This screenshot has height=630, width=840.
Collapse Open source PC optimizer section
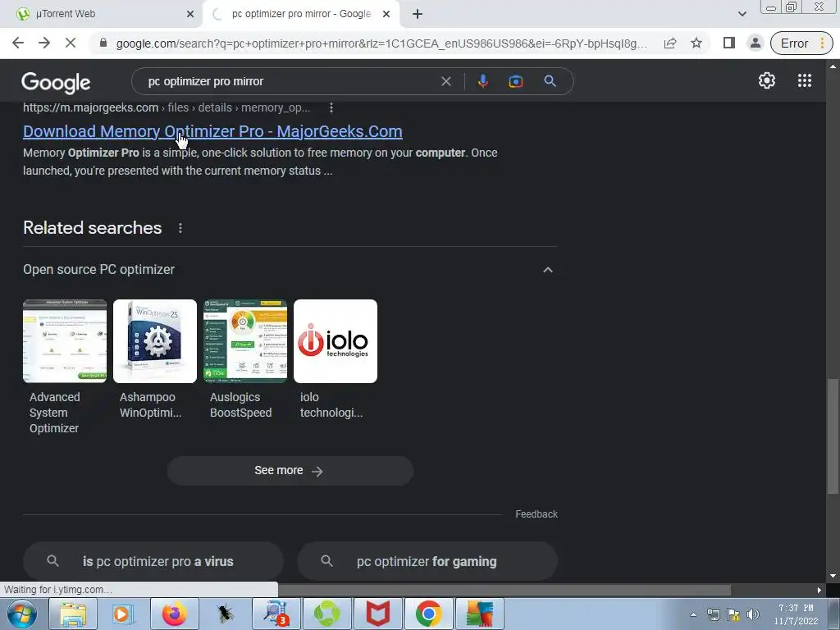pos(547,269)
